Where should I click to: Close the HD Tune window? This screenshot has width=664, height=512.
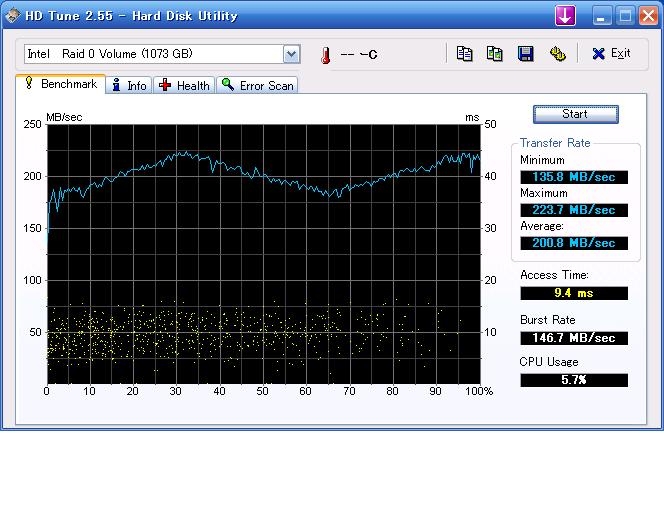click(648, 16)
